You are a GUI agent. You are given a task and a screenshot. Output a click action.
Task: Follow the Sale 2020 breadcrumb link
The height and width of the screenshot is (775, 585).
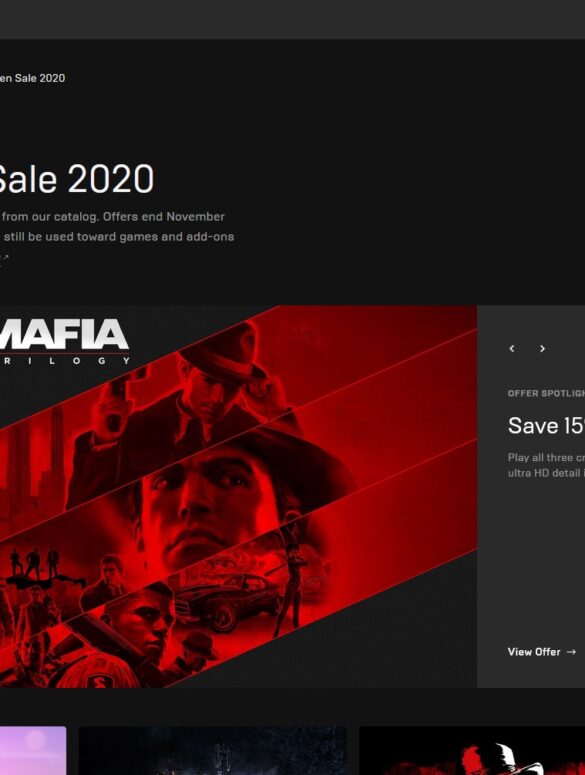[32, 78]
